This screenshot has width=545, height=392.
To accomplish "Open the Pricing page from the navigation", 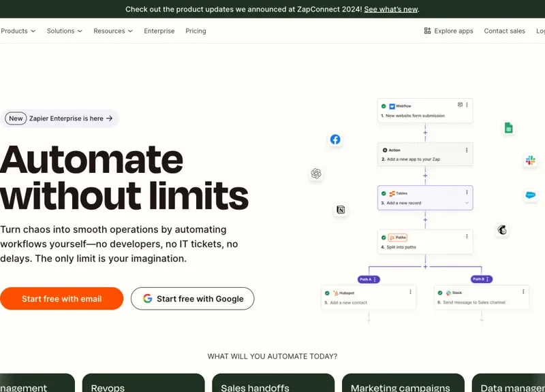I will pyautogui.click(x=196, y=31).
